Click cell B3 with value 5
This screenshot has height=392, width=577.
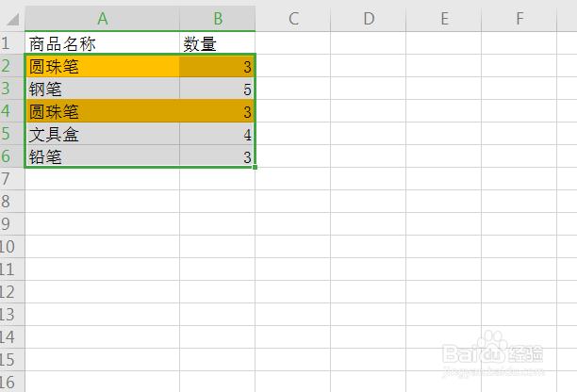pyautogui.click(x=217, y=89)
